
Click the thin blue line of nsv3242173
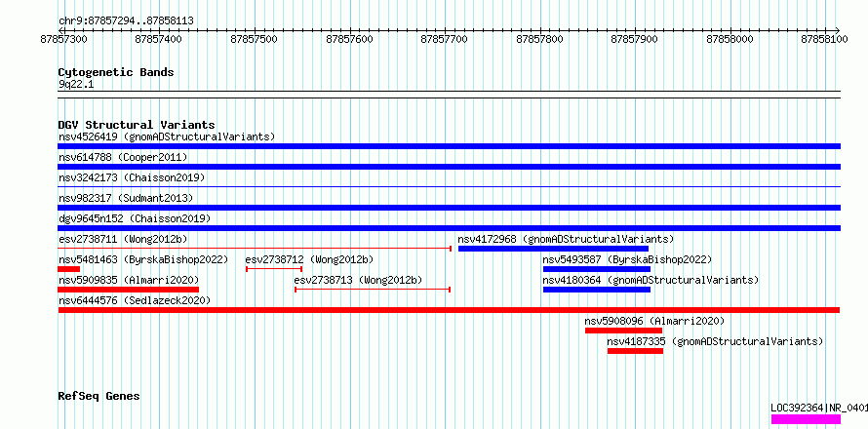click(449, 186)
